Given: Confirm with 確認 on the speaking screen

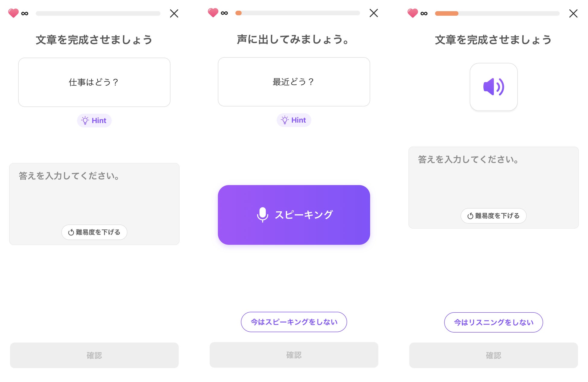Looking at the screenshot, I should point(294,355).
